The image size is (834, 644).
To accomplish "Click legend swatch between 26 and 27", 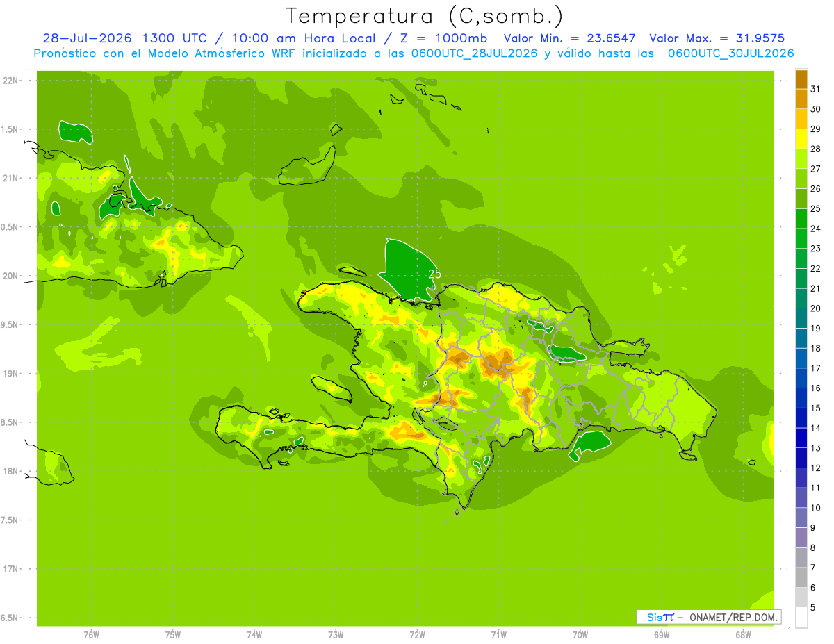I will [x=801, y=179].
